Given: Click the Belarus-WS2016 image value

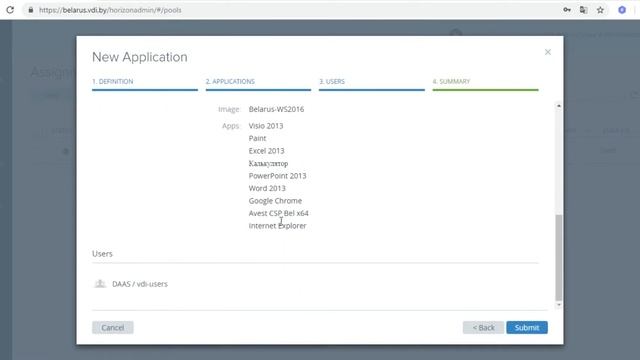Looking at the screenshot, I should point(276,109).
